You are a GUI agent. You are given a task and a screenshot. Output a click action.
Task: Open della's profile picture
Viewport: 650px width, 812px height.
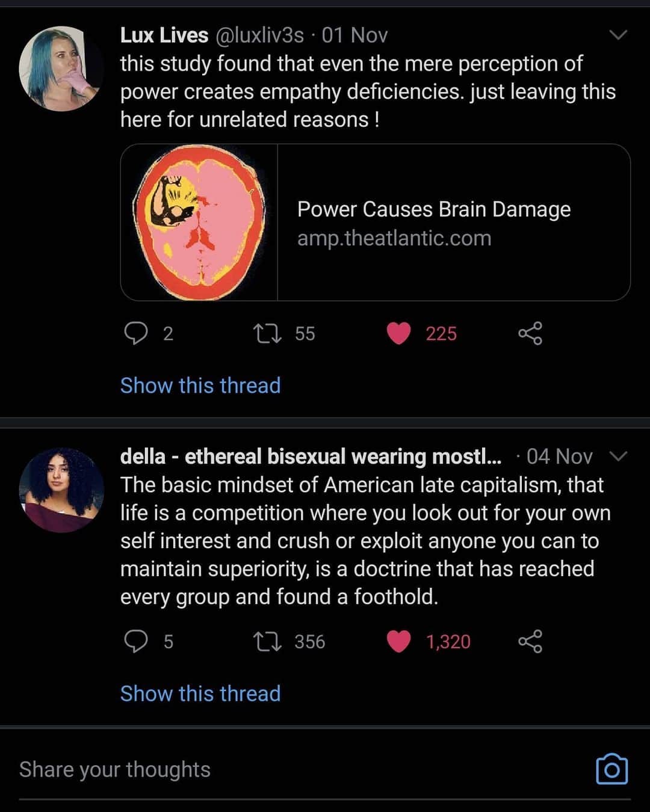click(61, 490)
